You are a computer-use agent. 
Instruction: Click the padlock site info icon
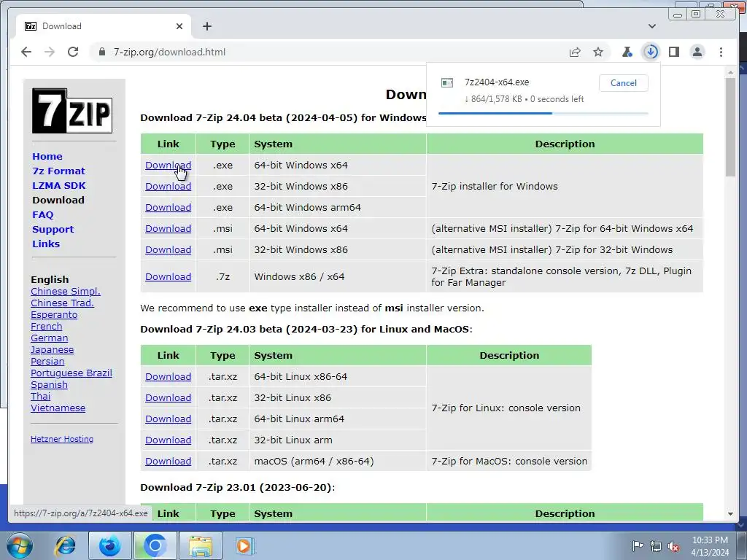click(x=101, y=52)
